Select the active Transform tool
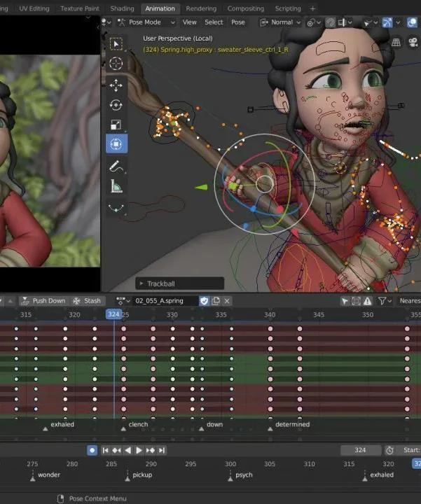 [116, 143]
